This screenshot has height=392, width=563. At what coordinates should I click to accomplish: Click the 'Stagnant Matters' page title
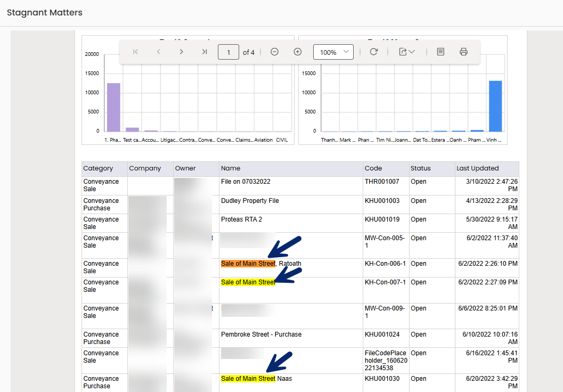pos(45,13)
